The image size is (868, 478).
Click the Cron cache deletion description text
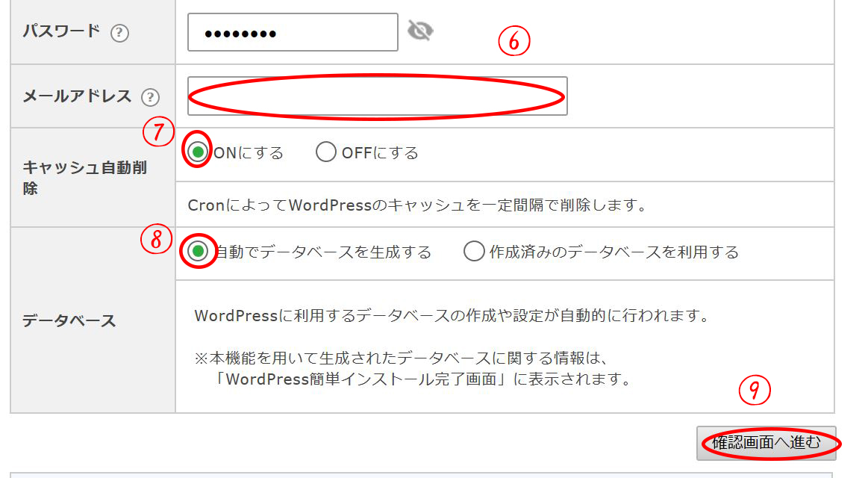pyautogui.click(x=418, y=205)
